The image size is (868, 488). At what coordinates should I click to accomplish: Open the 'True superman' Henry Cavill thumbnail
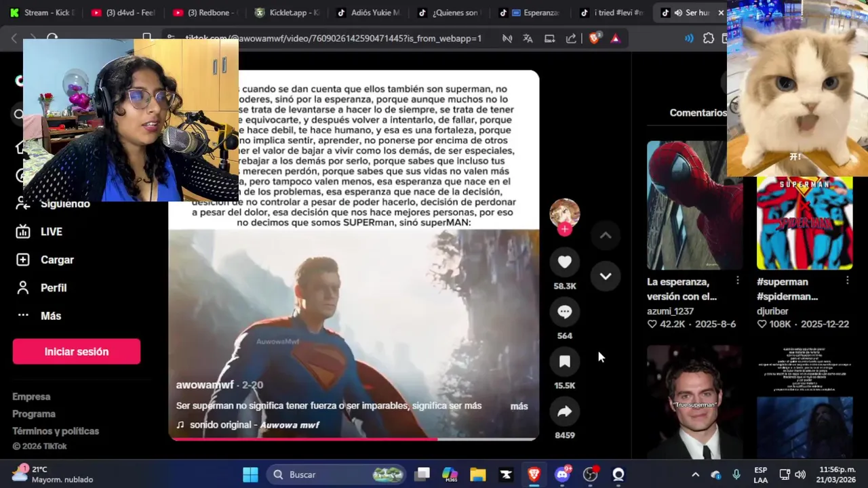click(x=694, y=402)
